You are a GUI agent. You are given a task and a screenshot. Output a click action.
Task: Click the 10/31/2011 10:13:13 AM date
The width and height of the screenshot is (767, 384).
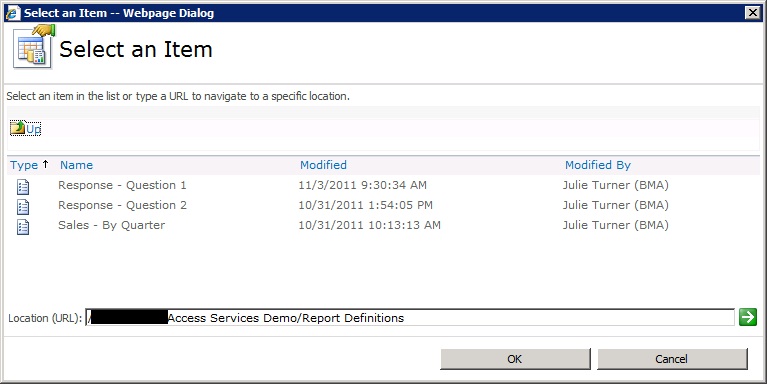point(369,226)
